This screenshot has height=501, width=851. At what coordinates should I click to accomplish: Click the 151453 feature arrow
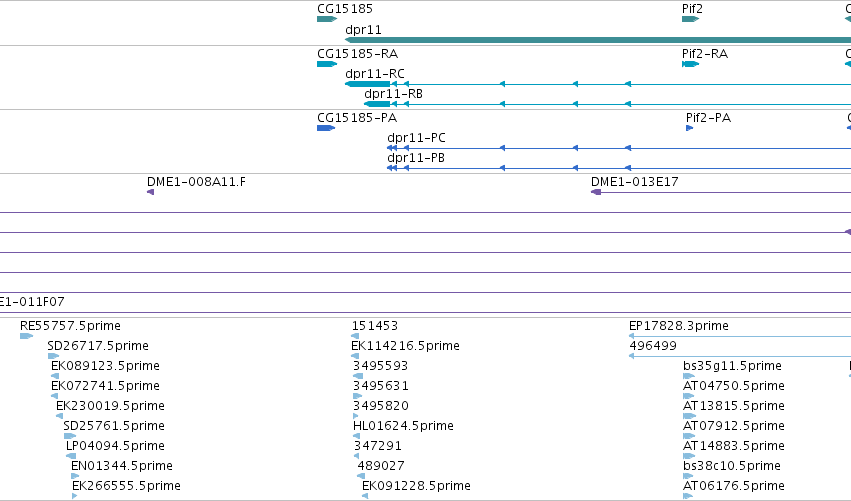click(355, 336)
